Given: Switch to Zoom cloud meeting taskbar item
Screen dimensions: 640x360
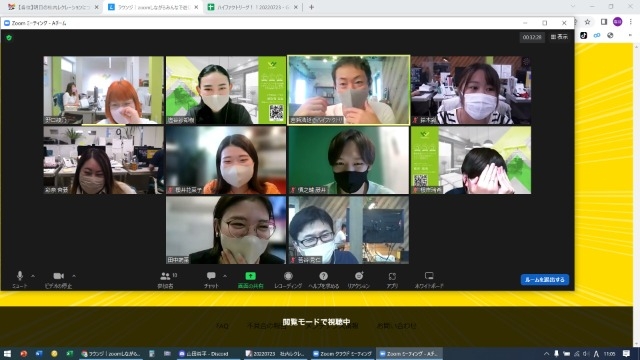Looking at the screenshot, I should pos(342,353).
